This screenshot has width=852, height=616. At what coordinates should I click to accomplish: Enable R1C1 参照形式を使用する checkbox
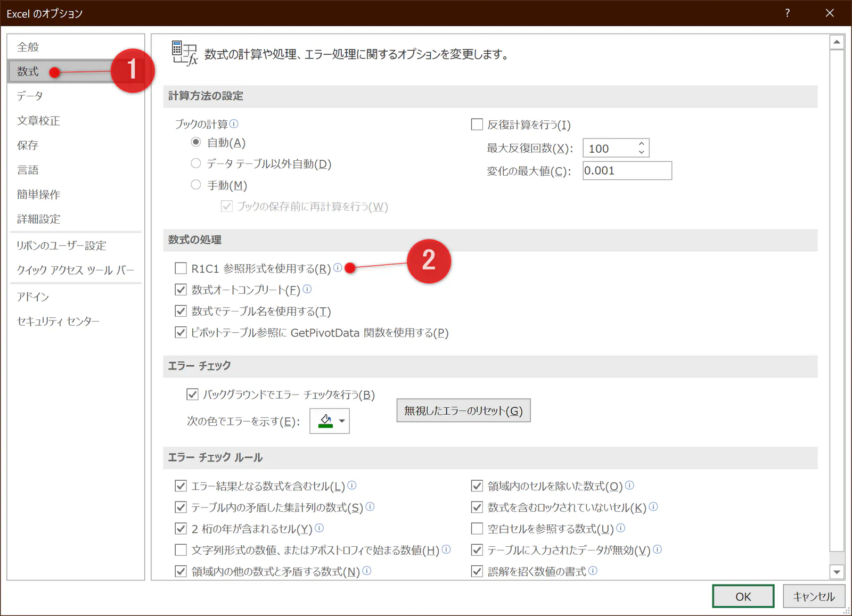pyautogui.click(x=181, y=268)
